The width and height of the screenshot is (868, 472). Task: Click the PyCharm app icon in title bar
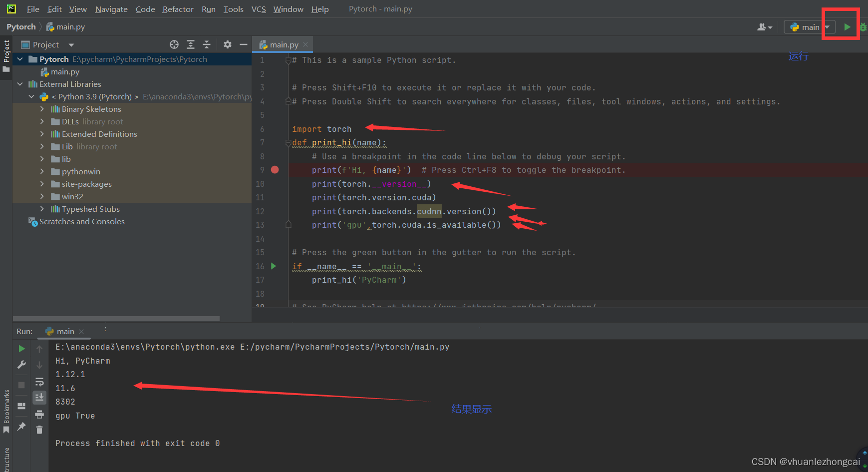[11, 8]
